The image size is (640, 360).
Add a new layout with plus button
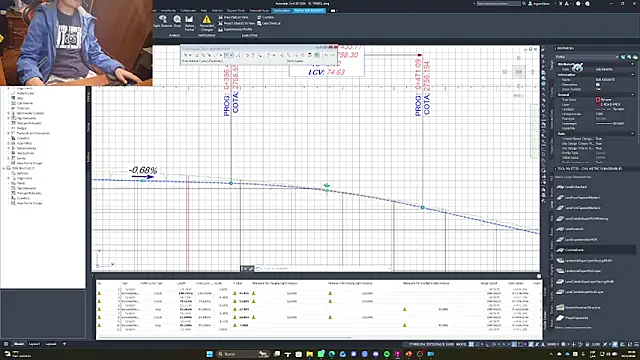point(64,344)
